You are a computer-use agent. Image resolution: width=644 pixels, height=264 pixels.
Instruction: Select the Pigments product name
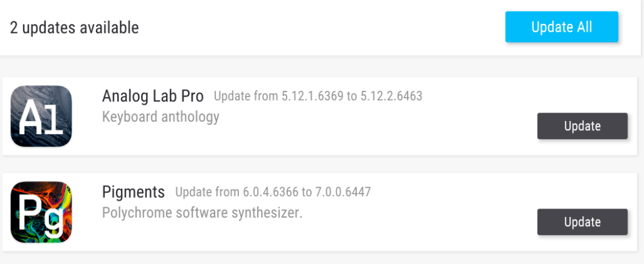(133, 192)
